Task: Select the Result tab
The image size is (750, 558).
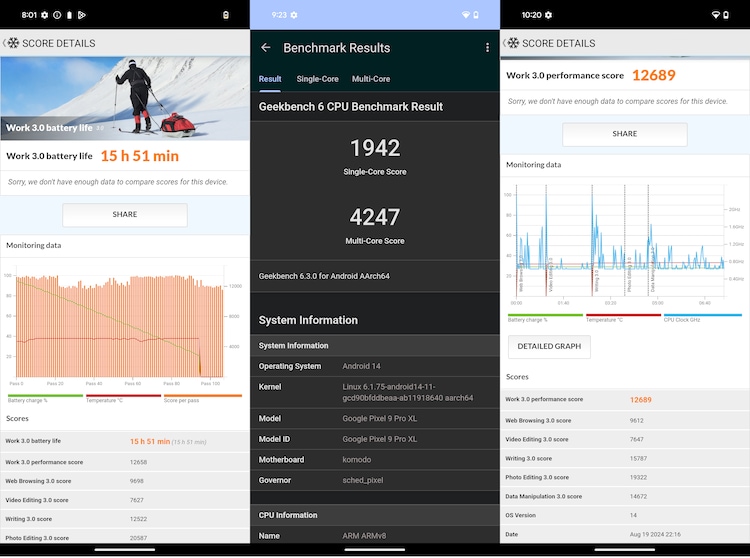Action: pos(270,79)
